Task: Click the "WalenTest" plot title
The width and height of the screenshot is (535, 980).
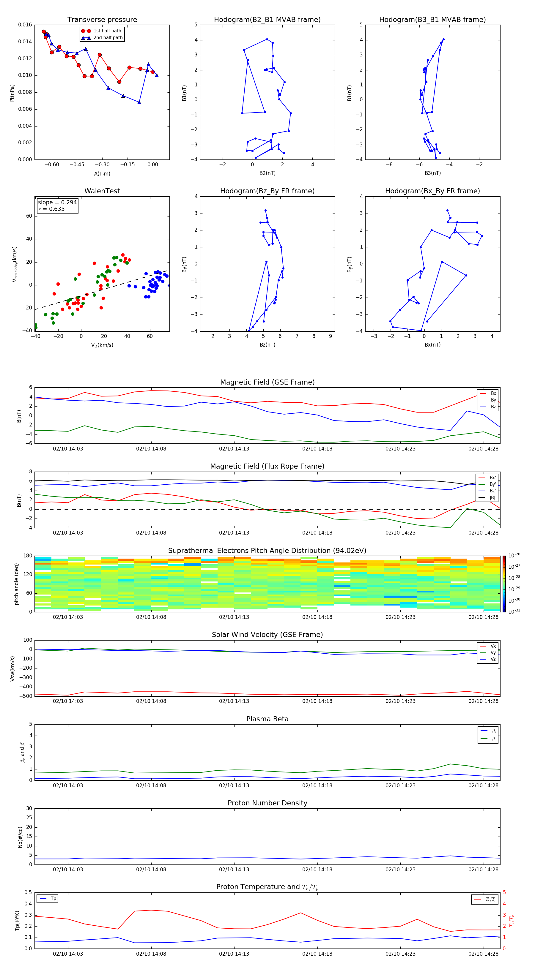Action: pyautogui.click(x=102, y=191)
